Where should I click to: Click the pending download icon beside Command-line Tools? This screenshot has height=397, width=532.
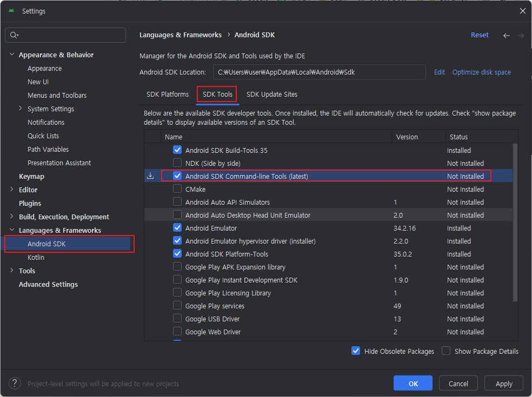click(x=150, y=176)
